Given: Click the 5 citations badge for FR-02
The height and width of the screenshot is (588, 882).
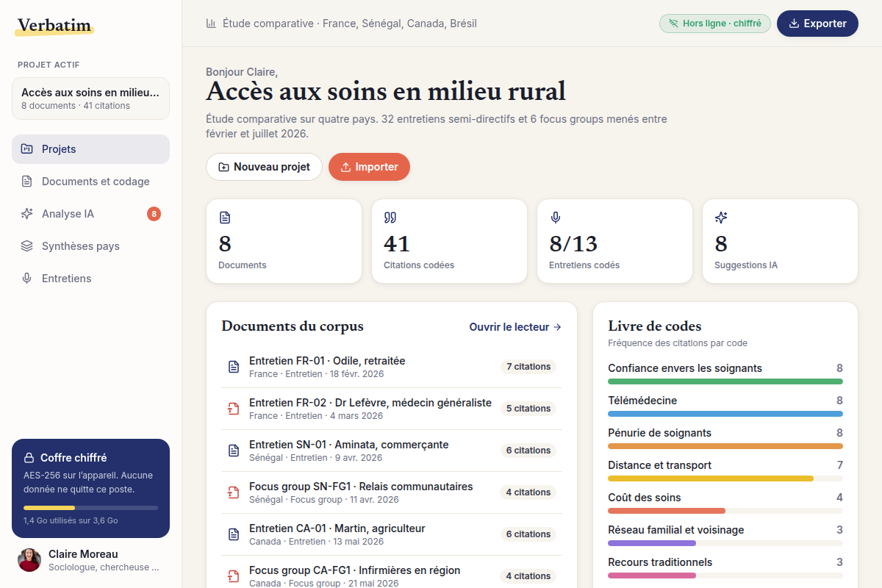Looking at the screenshot, I should point(528,409).
